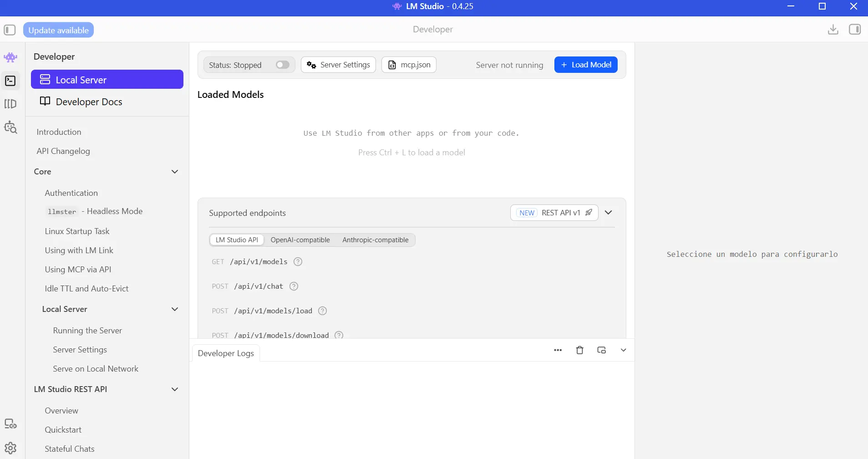Open the Developer terminal icon in sidebar
868x459 pixels.
(x=10, y=81)
